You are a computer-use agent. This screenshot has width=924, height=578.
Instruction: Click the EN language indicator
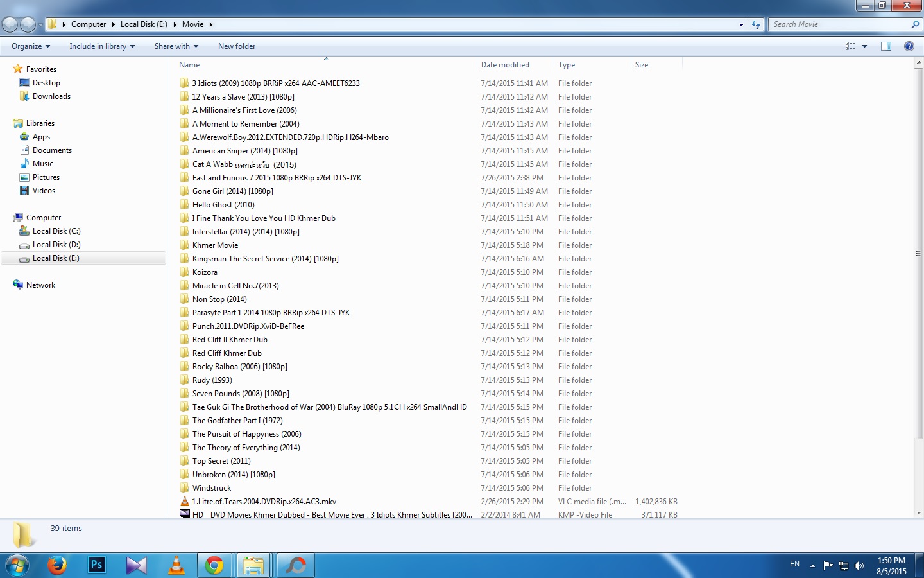[x=794, y=564]
